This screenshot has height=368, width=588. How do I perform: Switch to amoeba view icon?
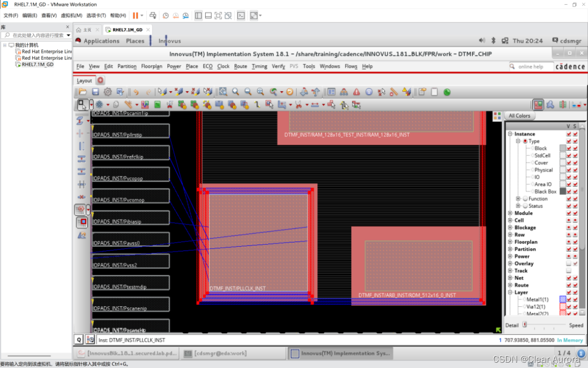[x=550, y=105]
